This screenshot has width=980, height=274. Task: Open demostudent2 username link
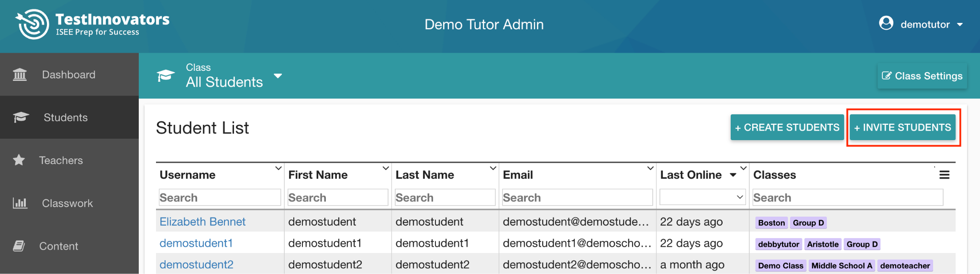[x=196, y=264]
